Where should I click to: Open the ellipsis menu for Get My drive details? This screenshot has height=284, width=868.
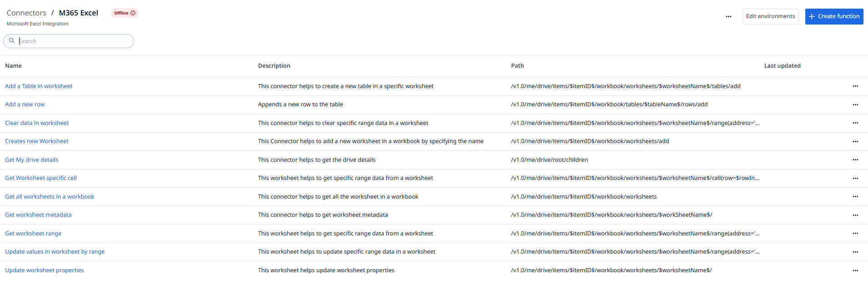[x=855, y=160]
